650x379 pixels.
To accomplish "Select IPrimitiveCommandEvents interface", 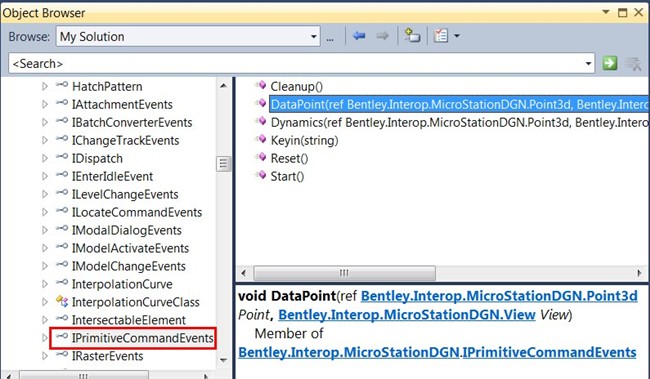I will click(x=143, y=338).
